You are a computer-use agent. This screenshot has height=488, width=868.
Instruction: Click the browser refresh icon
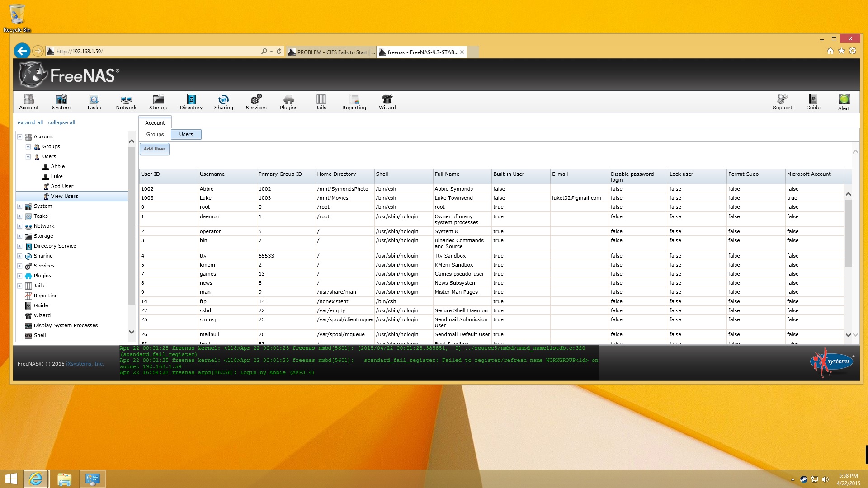click(x=279, y=52)
